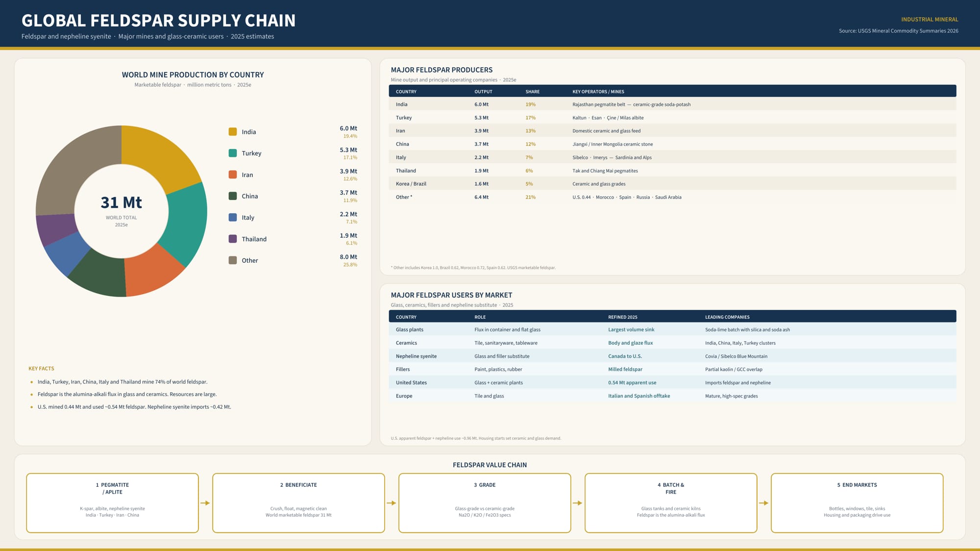Click the OUTPUT column header in producers table

coord(483,92)
